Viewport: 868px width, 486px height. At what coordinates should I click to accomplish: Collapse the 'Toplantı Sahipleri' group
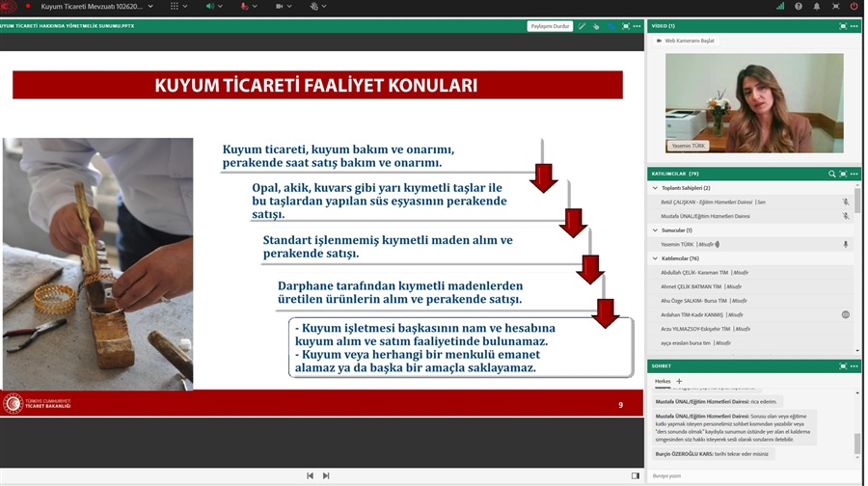(x=656, y=188)
